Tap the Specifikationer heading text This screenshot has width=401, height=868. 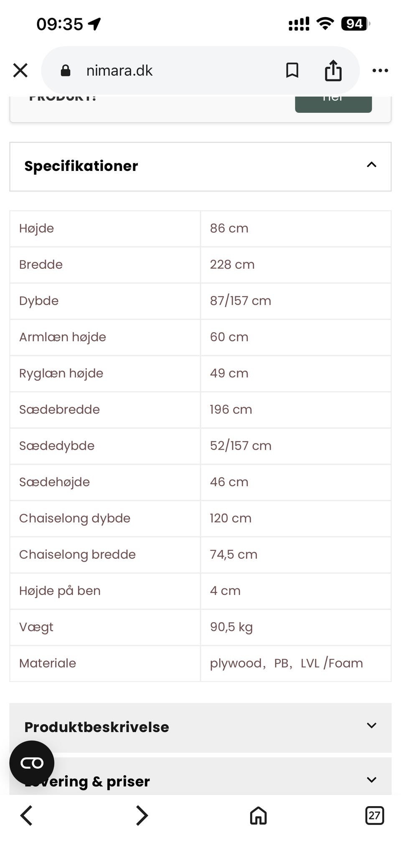point(81,166)
